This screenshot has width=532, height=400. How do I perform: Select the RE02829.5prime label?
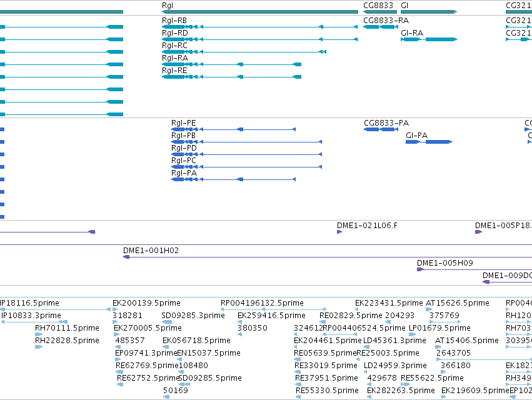[x=351, y=316]
